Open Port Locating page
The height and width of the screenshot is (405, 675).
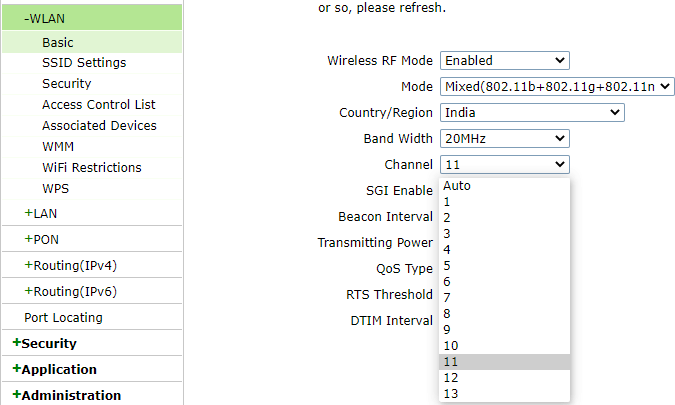(x=63, y=318)
